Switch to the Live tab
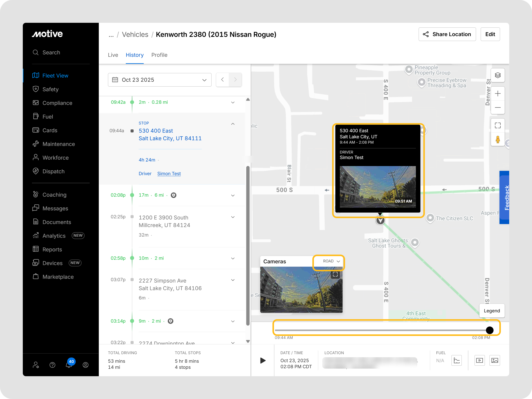 pyautogui.click(x=113, y=55)
